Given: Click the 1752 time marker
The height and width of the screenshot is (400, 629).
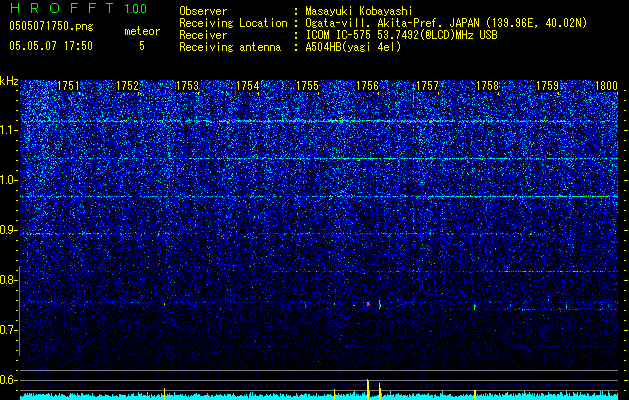Looking at the screenshot, I should click(127, 86).
